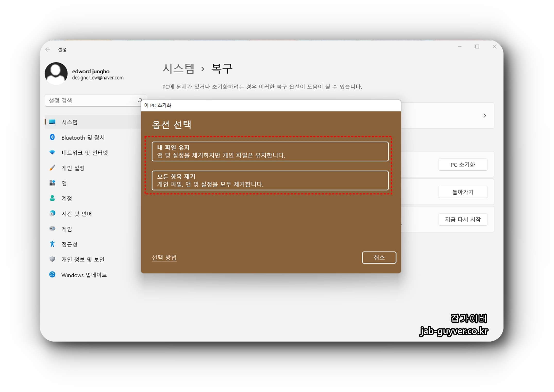This screenshot has width=554, height=392.
Task: Click the personalization paintbrush icon
Action: click(x=52, y=168)
